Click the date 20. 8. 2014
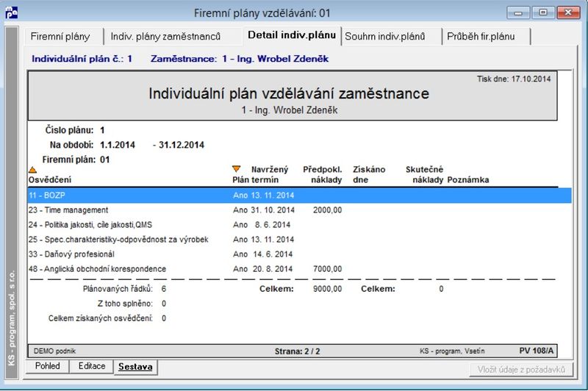The image size is (588, 391). [x=273, y=269]
